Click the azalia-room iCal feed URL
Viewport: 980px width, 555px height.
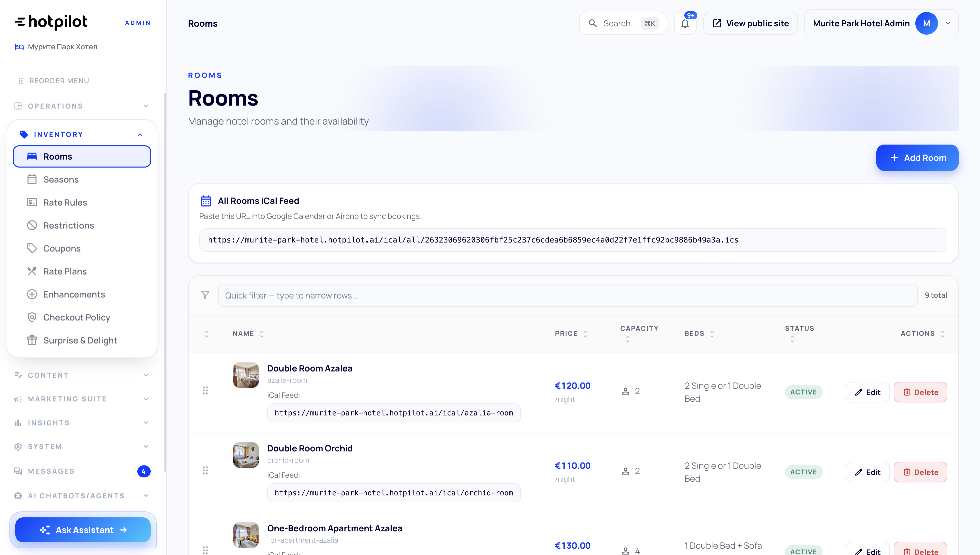point(394,413)
